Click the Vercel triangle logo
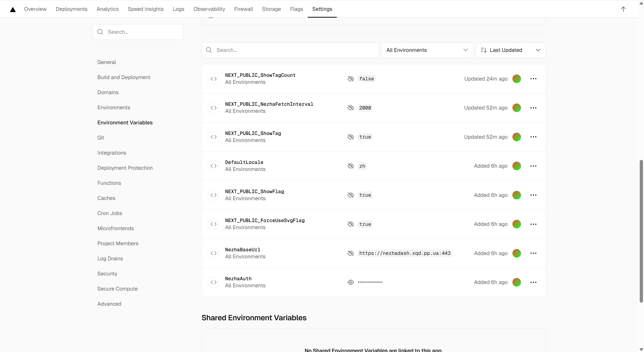 [x=13, y=9]
